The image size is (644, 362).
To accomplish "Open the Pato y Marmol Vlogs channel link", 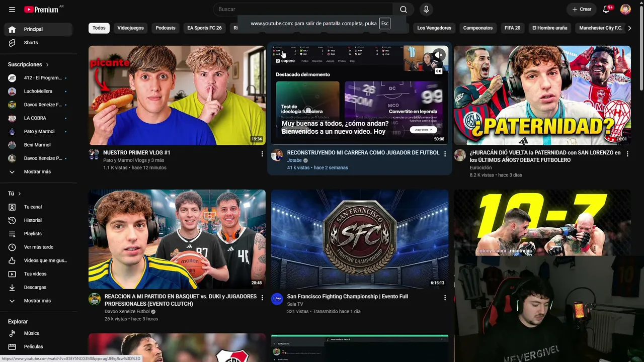I will tap(134, 160).
